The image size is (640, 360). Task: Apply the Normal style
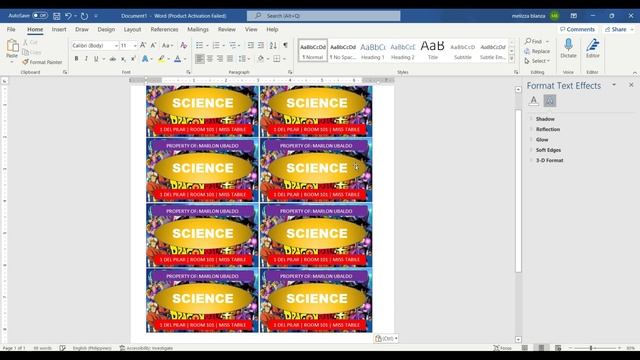(x=313, y=51)
